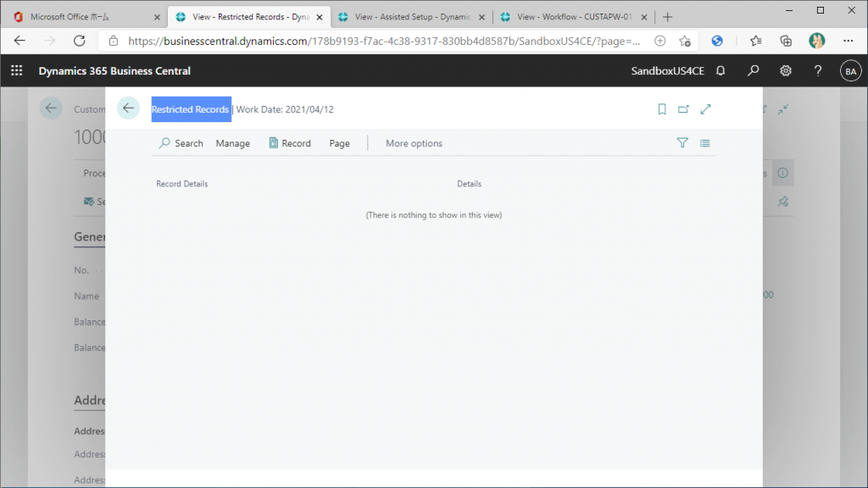
Task: Open the Dynamics 365 app launcher waffle
Action: point(17,71)
